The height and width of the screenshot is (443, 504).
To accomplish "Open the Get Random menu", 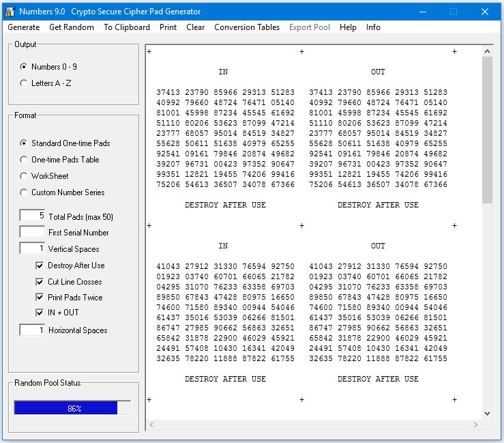I will point(72,27).
